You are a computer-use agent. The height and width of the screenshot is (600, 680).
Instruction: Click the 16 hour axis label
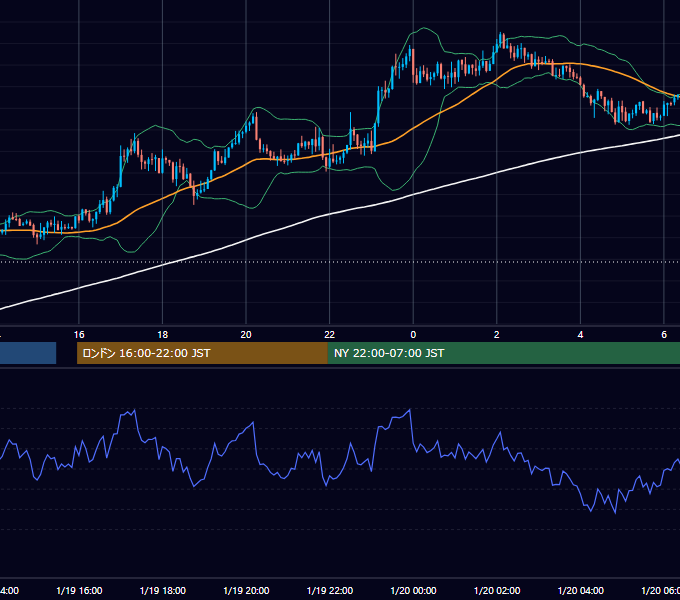79,335
